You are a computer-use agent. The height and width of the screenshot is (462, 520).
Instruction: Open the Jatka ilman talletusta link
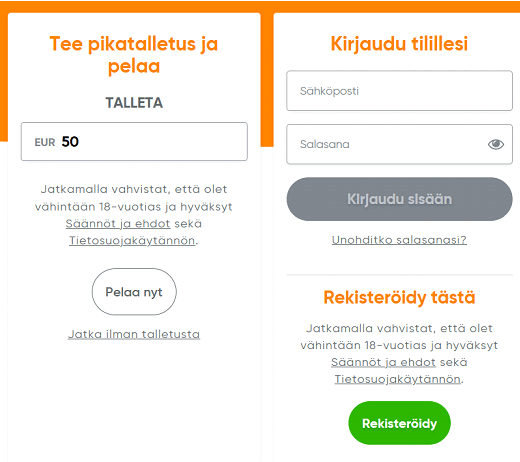(x=134, y=334)
